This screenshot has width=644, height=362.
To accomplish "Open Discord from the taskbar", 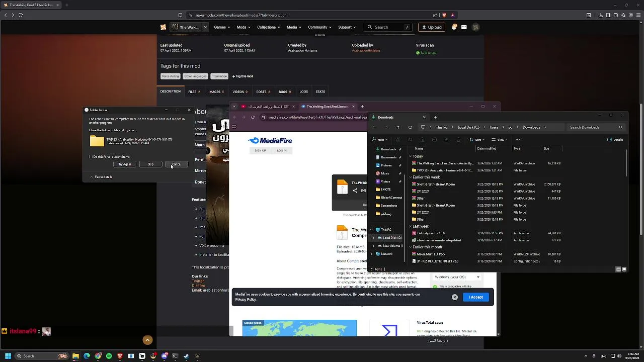I will click(x=164, y=356).
